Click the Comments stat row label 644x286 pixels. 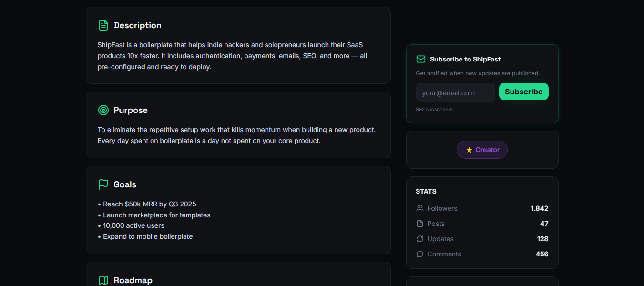pyautogui.click(x=444, y=254)
